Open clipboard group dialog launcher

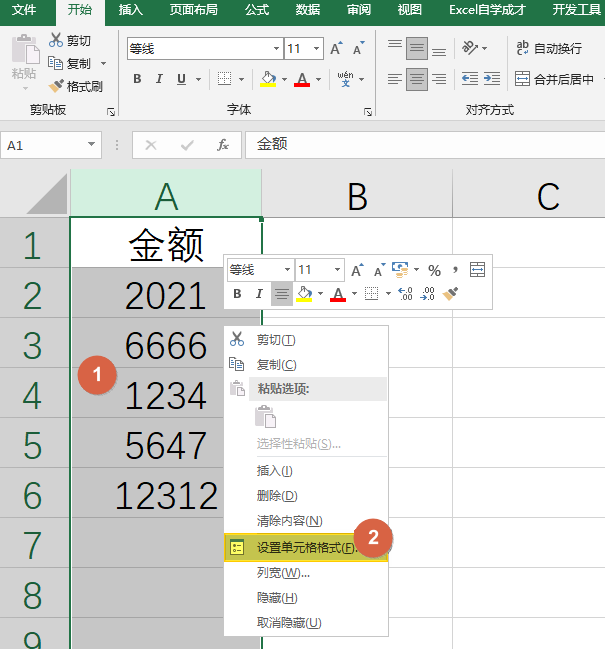pos(111,112)
